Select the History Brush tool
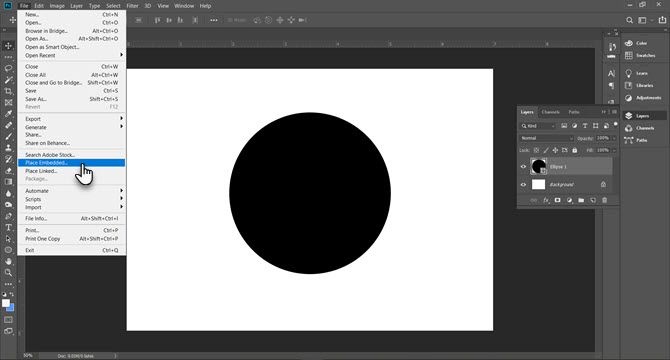The height and width of the screenshot is (360, 670). pyautogui.click(x=8, y=159)
